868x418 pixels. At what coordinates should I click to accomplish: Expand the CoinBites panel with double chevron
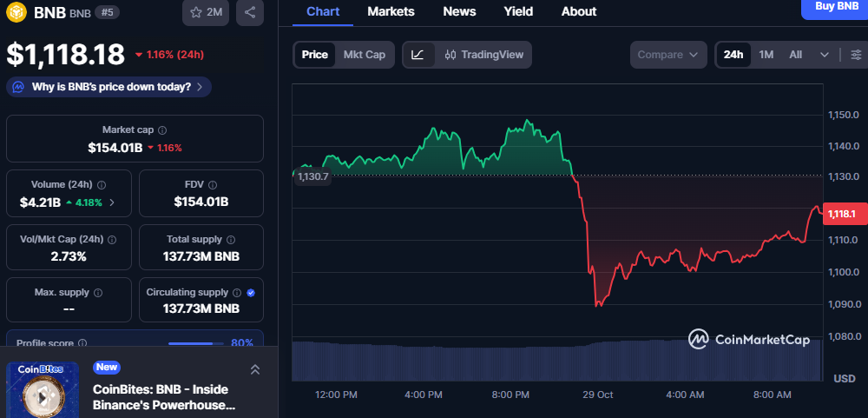[x=254, y=369]
